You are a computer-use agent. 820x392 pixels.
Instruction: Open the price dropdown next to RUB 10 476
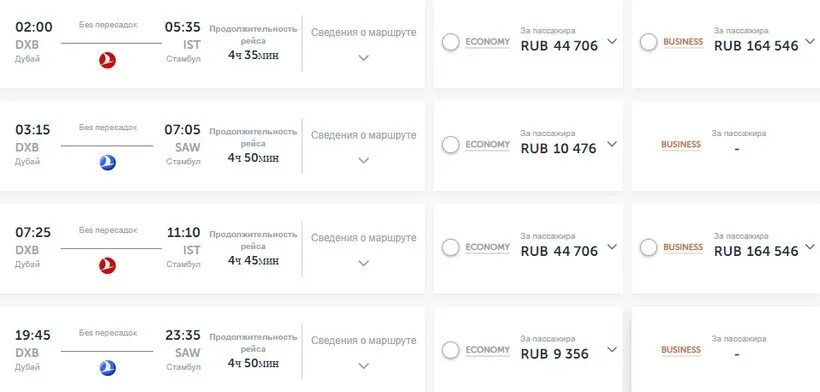click(x=612, y=143)
